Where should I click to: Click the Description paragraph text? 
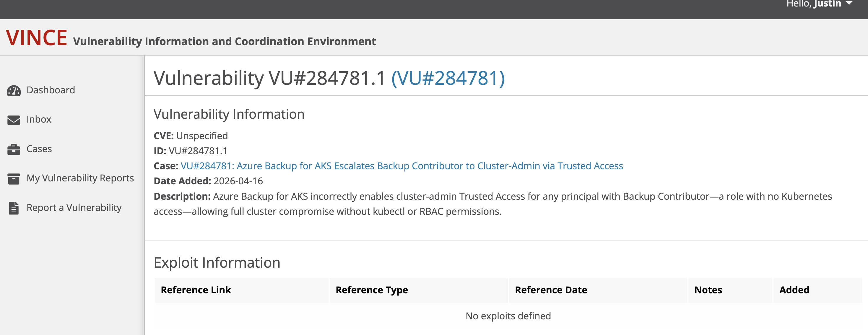click(x=492, y=204)
